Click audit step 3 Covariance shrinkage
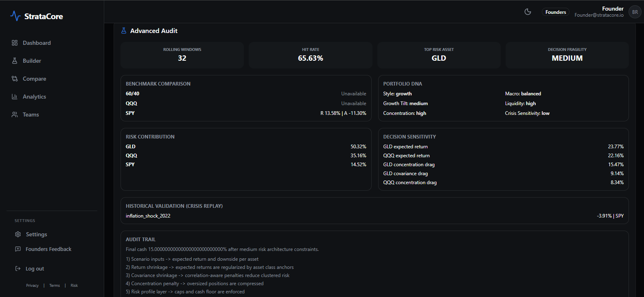 pos(208,275)
